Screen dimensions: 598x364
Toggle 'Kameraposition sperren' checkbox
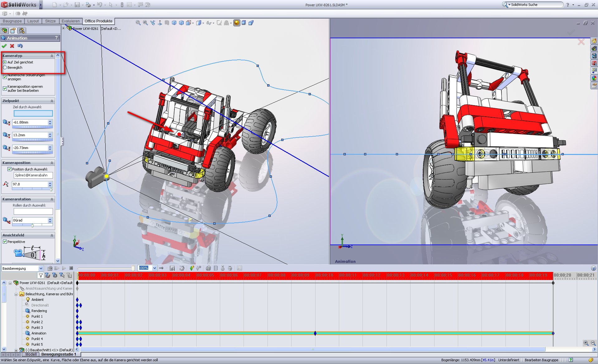5,89
